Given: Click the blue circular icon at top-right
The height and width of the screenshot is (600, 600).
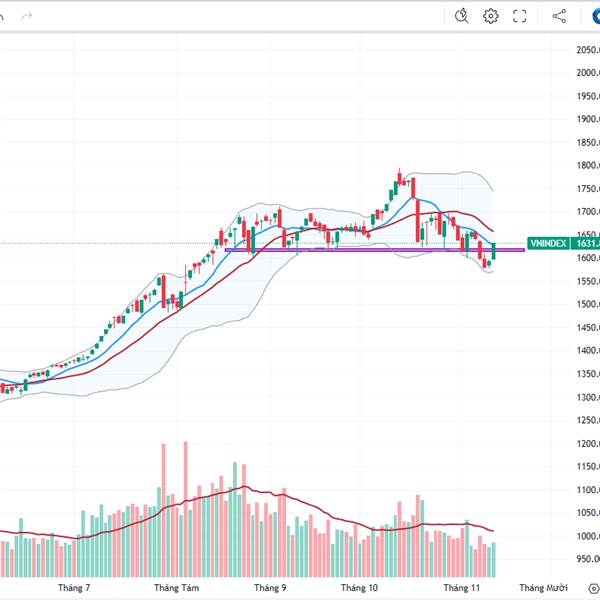Looking at the screenshot, I should click(593, 16).
